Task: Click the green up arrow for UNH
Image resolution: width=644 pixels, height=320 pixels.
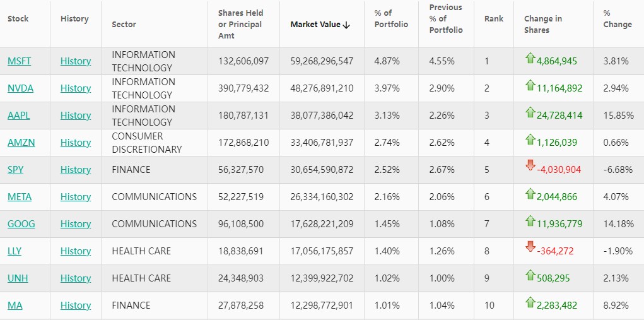Action: (530, 276)
